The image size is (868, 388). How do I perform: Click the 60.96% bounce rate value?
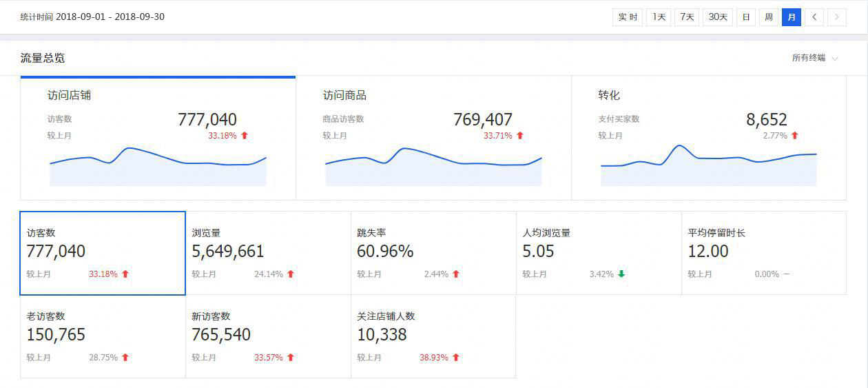coord(385,252)
